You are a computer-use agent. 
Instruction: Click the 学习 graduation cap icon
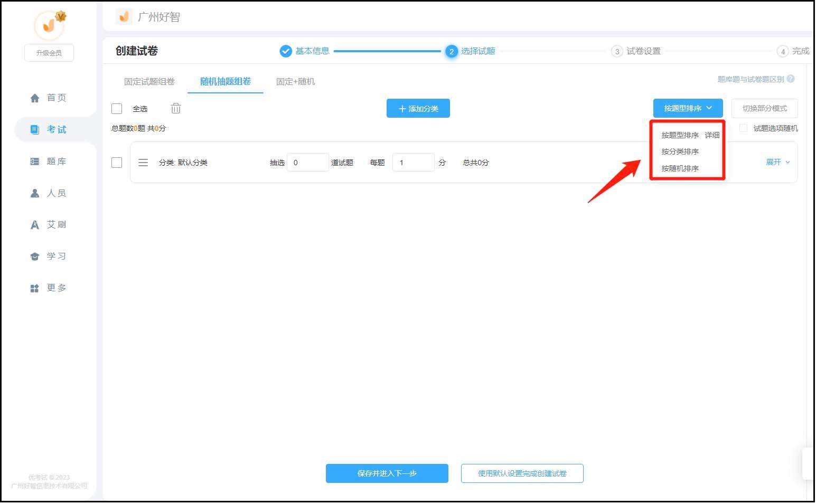(35, 256)
